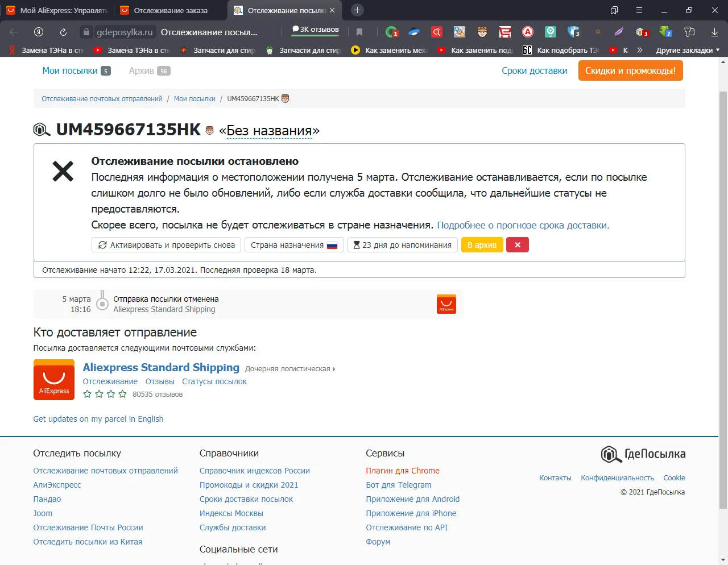Open the Плагин для Chrome footer link
The height and width of the screenshot is (565, 728).
(x=403, y=471)
